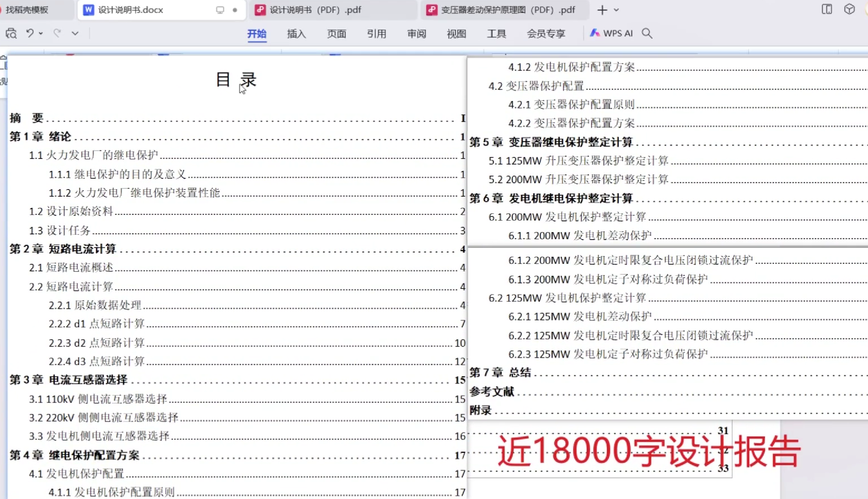Open the 审阅 ribbon tab
This screenshot has height=499, width=868.
(x=416, y=34)
